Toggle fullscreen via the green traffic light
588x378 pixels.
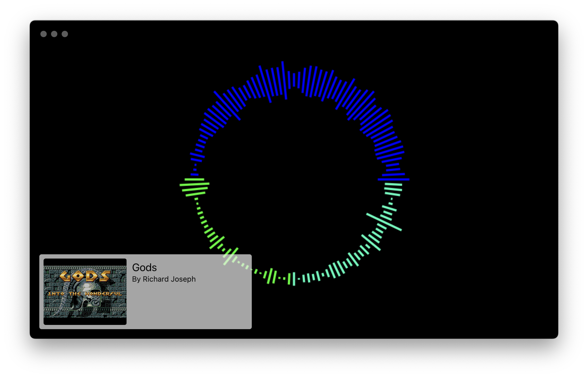(64, 34)
